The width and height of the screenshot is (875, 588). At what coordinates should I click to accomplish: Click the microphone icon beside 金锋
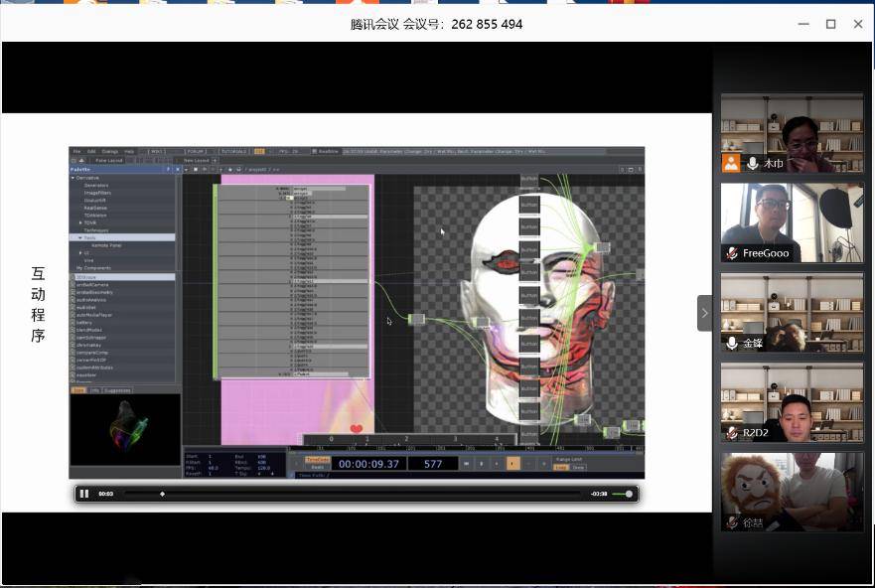coord(732,343)
